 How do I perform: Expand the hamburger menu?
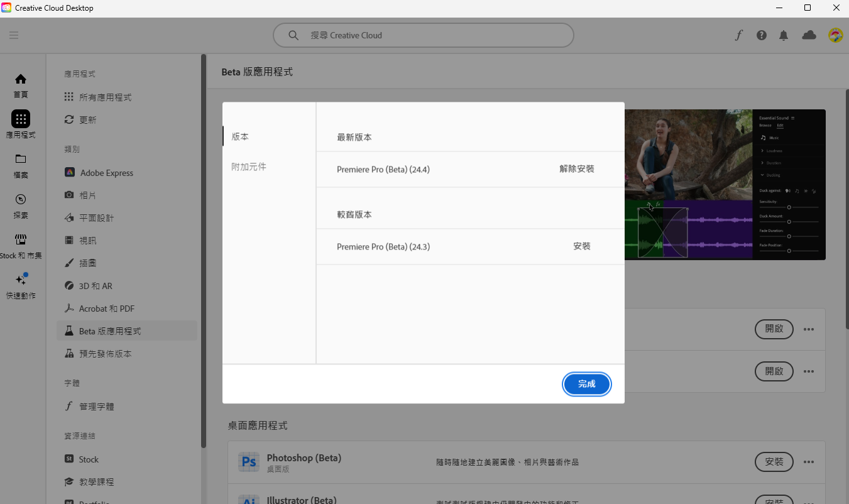pyautogui.click(x=14, y=35)
